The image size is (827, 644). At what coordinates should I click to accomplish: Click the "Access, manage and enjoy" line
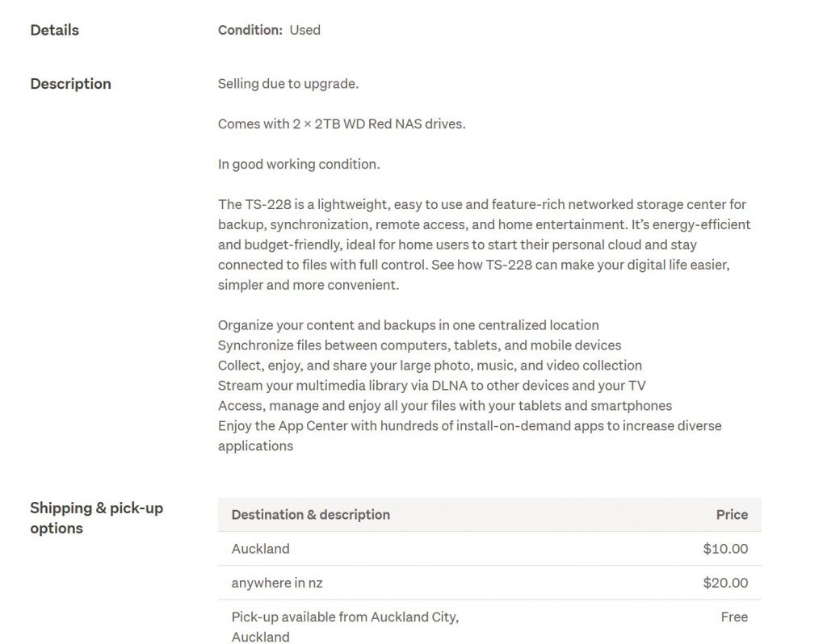(444, 406)
